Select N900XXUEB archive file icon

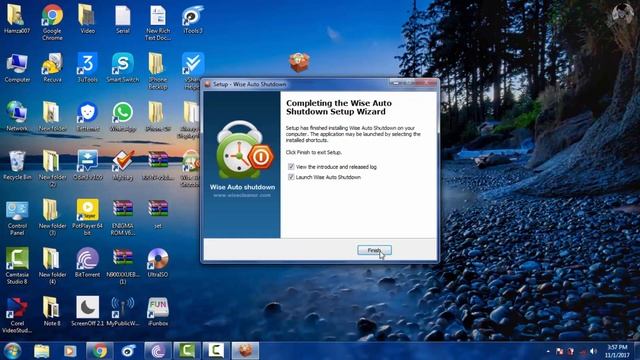122,266
